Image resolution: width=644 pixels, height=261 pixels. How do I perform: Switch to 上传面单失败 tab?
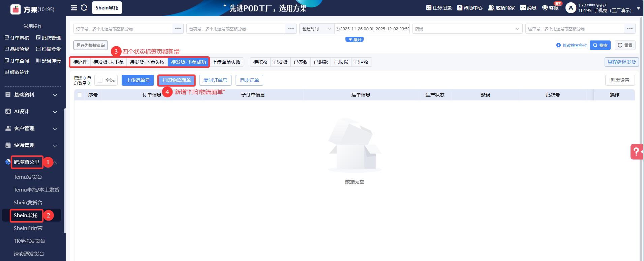226,62
